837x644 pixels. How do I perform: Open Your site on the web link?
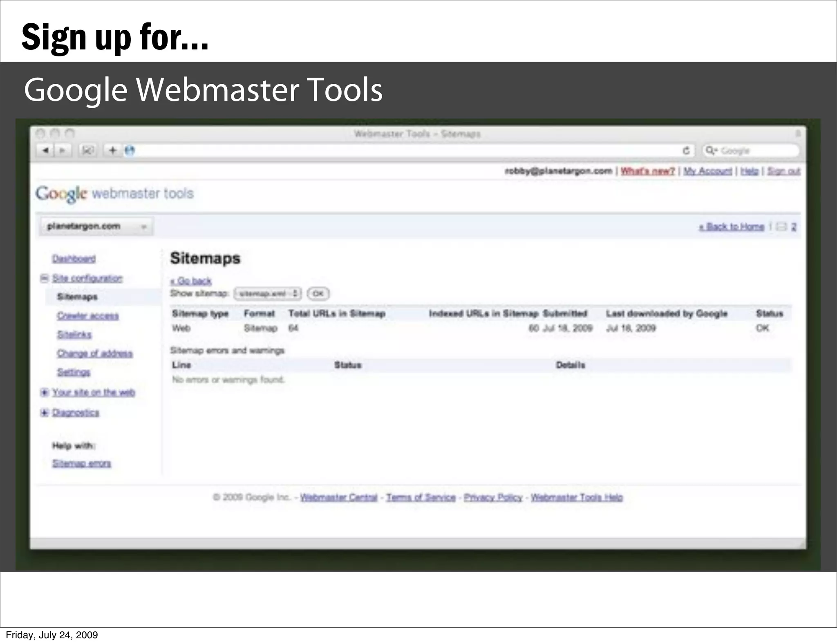point(94,392)
